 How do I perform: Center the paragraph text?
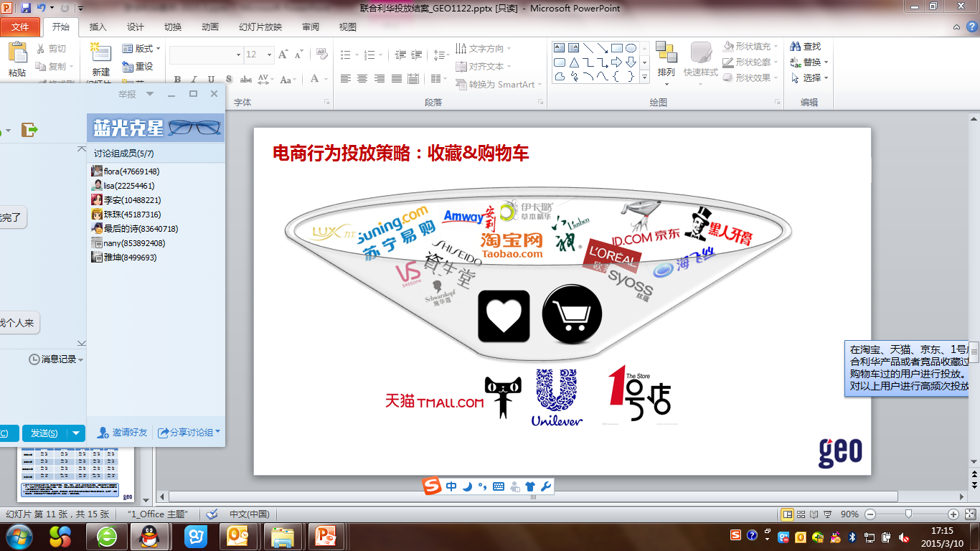(362, 79)
